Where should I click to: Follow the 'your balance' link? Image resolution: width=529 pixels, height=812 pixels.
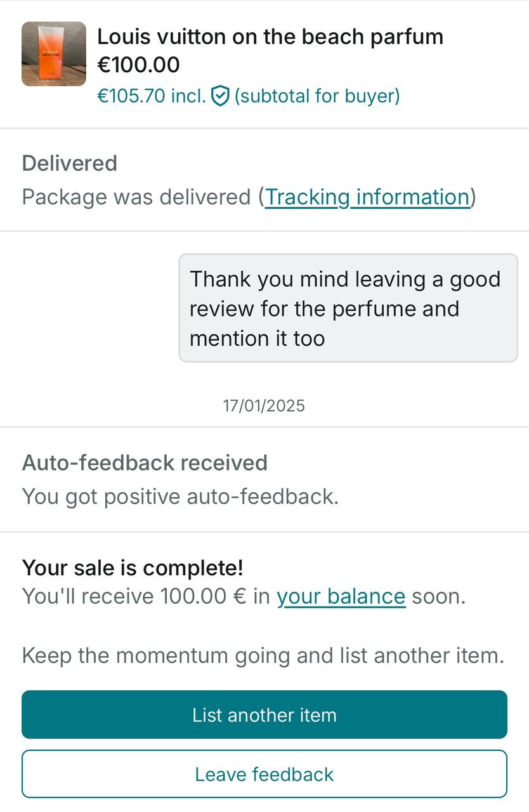pyautogui.click(x=341, y=597)
